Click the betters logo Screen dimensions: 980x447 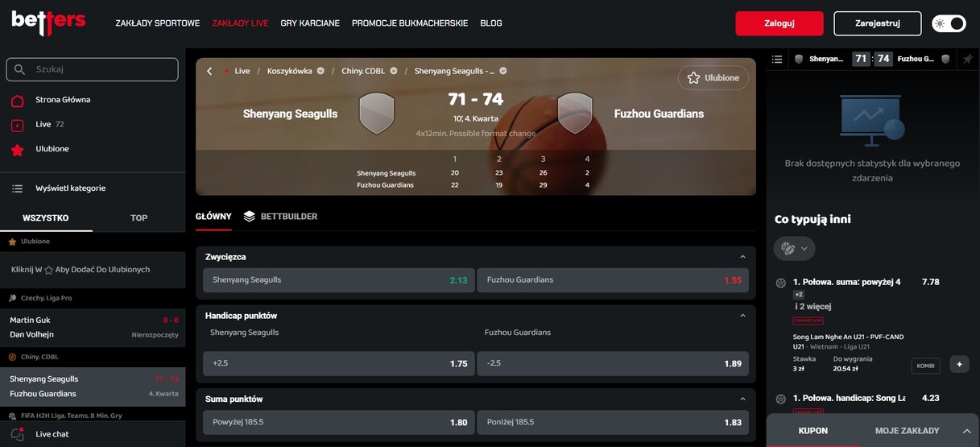[x=48, y=23]
